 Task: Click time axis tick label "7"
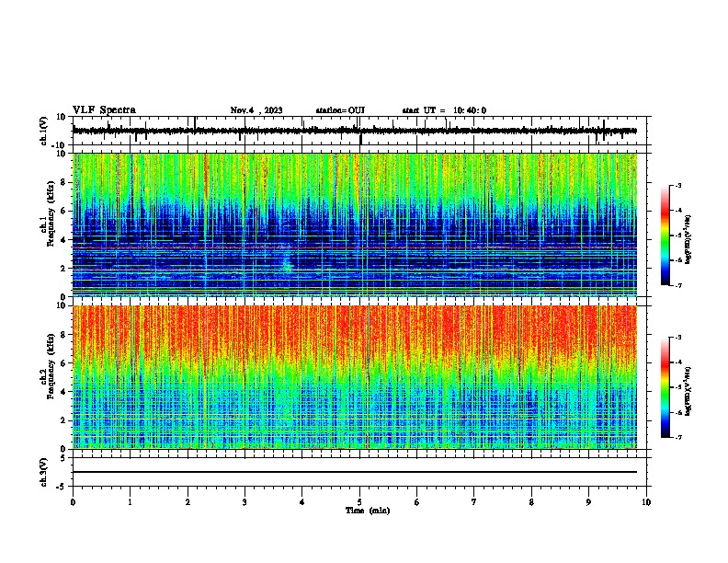474,502
